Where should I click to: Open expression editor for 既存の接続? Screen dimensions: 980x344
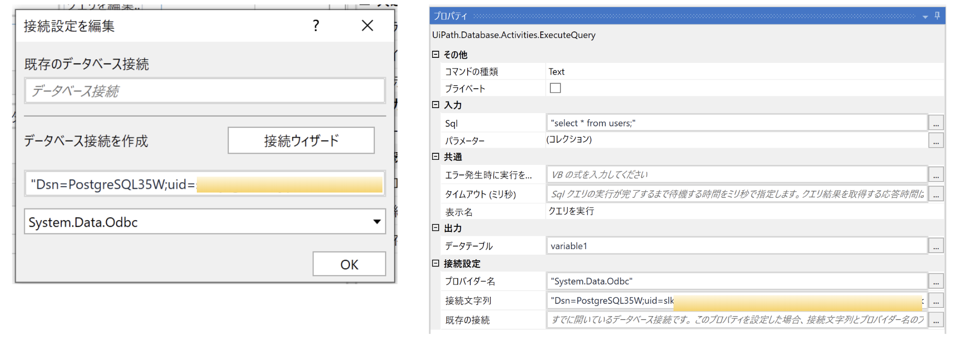(936, 320)
